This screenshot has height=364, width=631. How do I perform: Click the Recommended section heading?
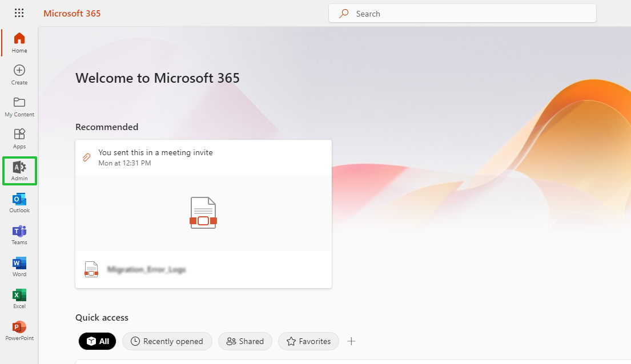click(x=107, y=127)
